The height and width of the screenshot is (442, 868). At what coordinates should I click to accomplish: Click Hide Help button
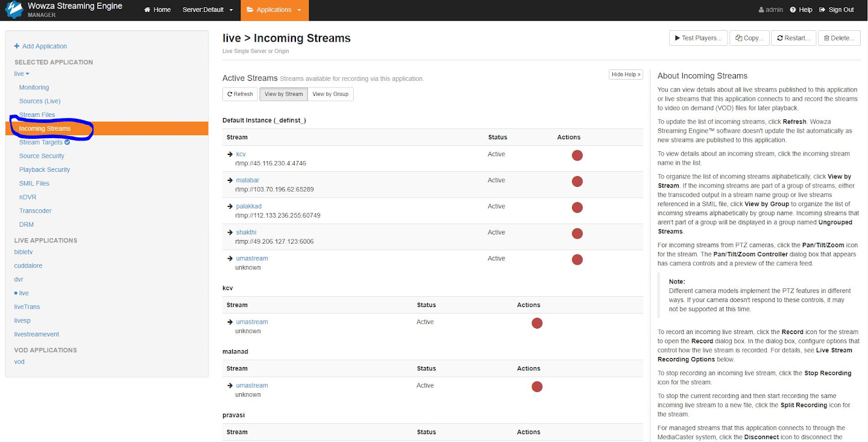point(626,74)
